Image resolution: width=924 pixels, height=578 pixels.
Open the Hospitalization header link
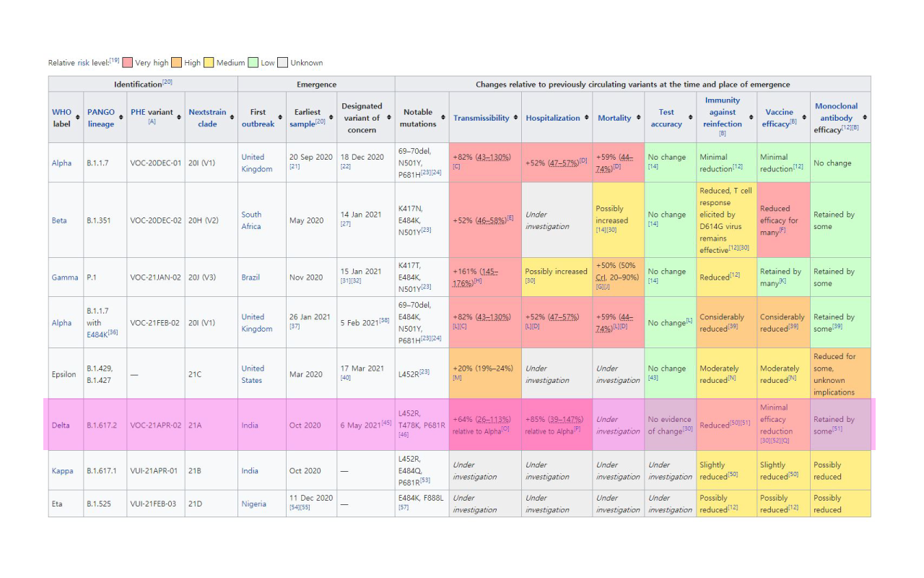[553, 118]
